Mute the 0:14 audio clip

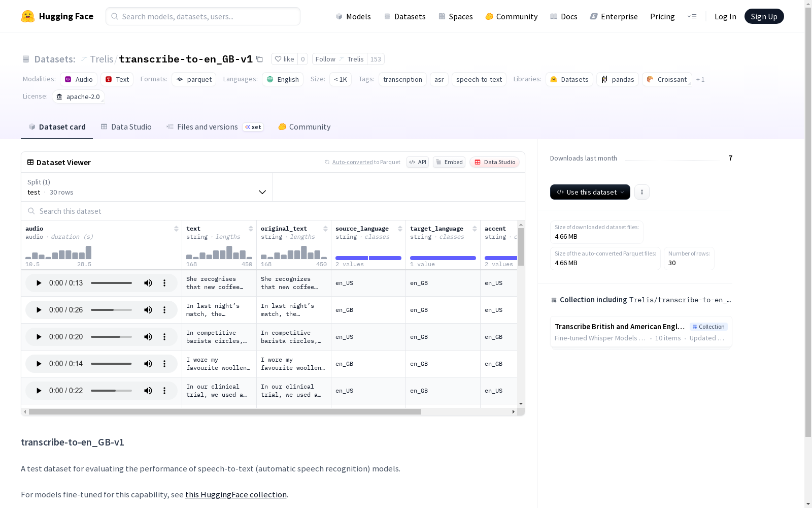coord(148,364)
